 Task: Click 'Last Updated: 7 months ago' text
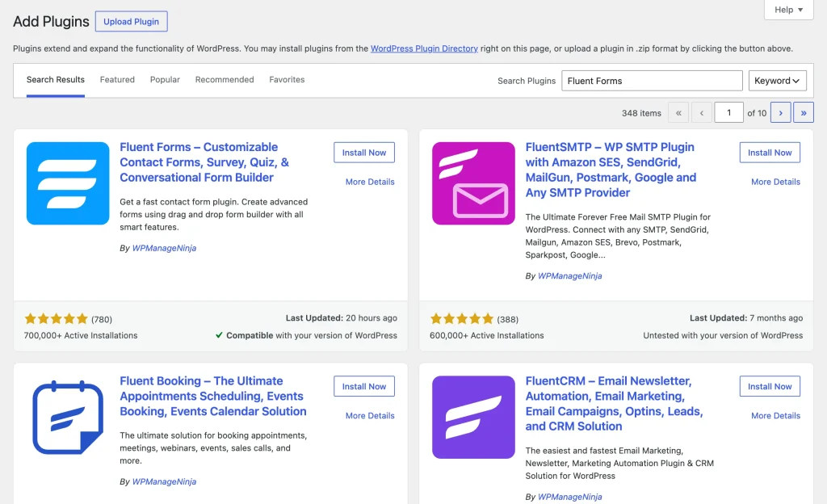(x=746, y=318)
